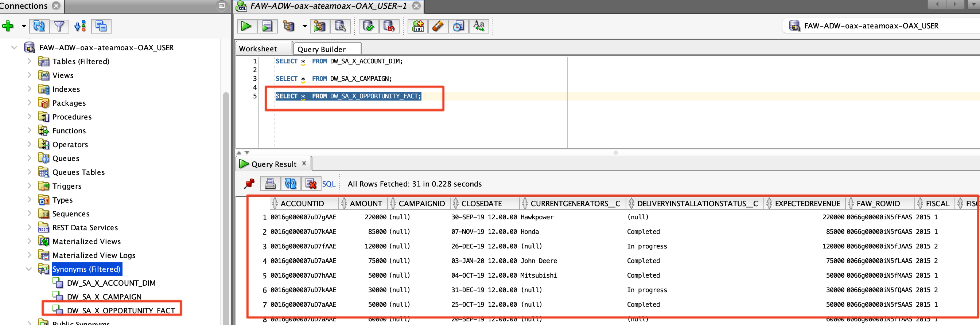The height and width of the screenshot is (325, 980).
Task: Click the Explain Plan icon
Action: 289,26
